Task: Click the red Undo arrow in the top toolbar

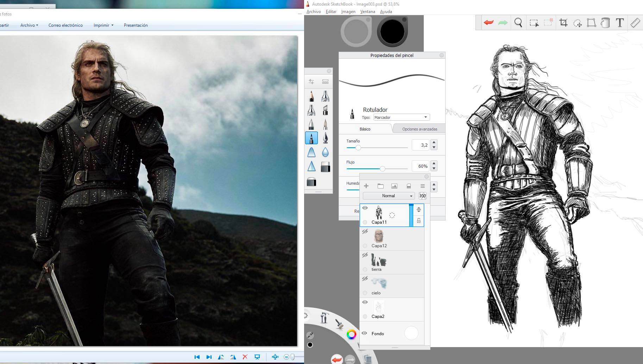Action: pos(488,23)
